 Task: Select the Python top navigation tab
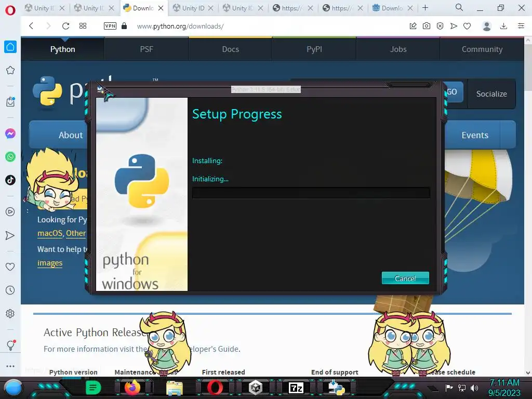(x=63, y=49)
